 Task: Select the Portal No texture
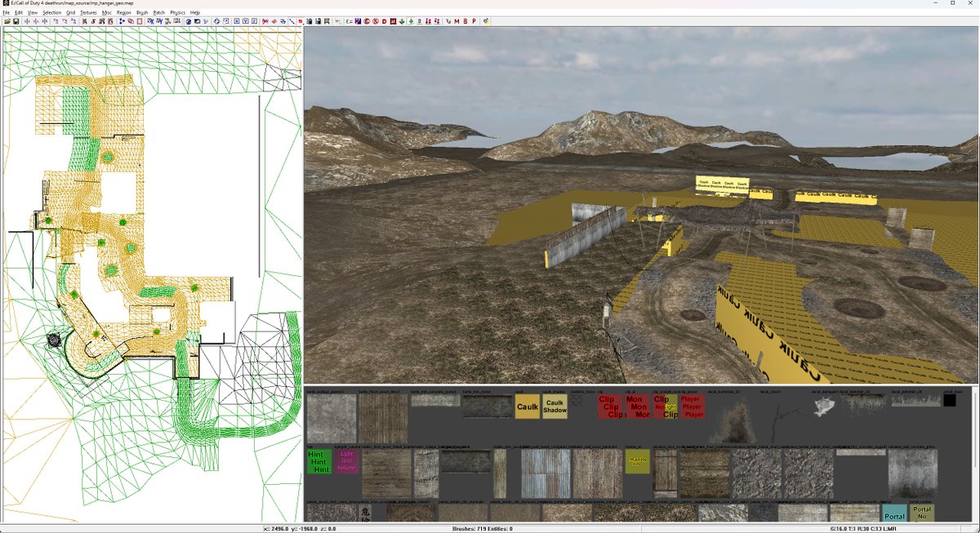921,513
